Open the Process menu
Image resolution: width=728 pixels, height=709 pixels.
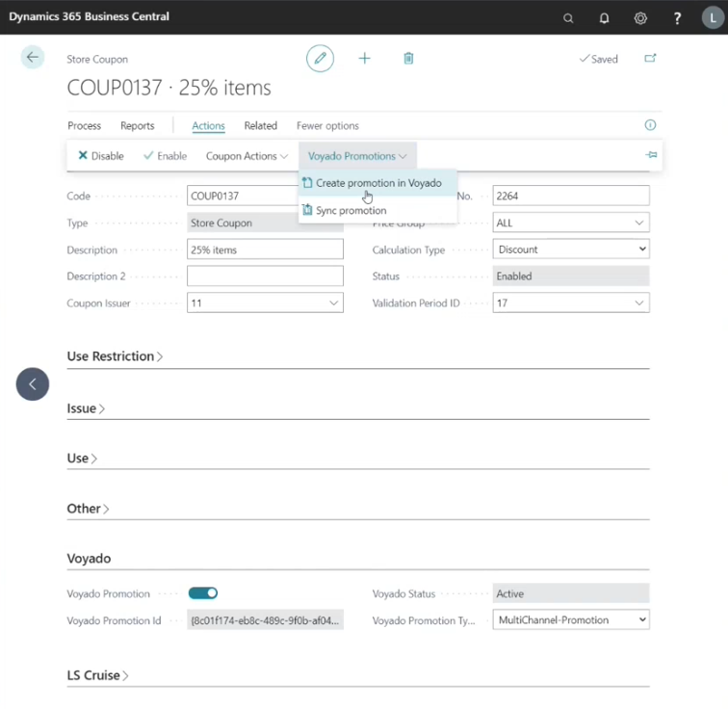point(84,126)
